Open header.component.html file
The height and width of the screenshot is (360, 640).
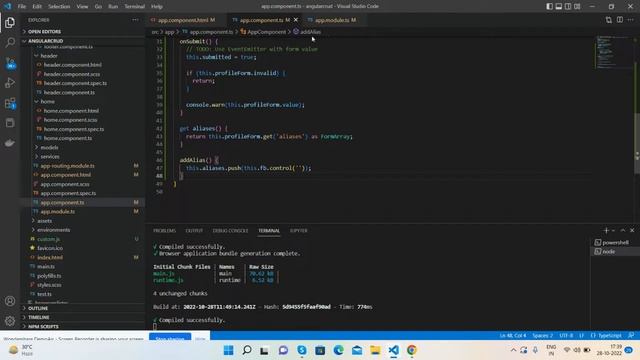click(x=73, y=64)
